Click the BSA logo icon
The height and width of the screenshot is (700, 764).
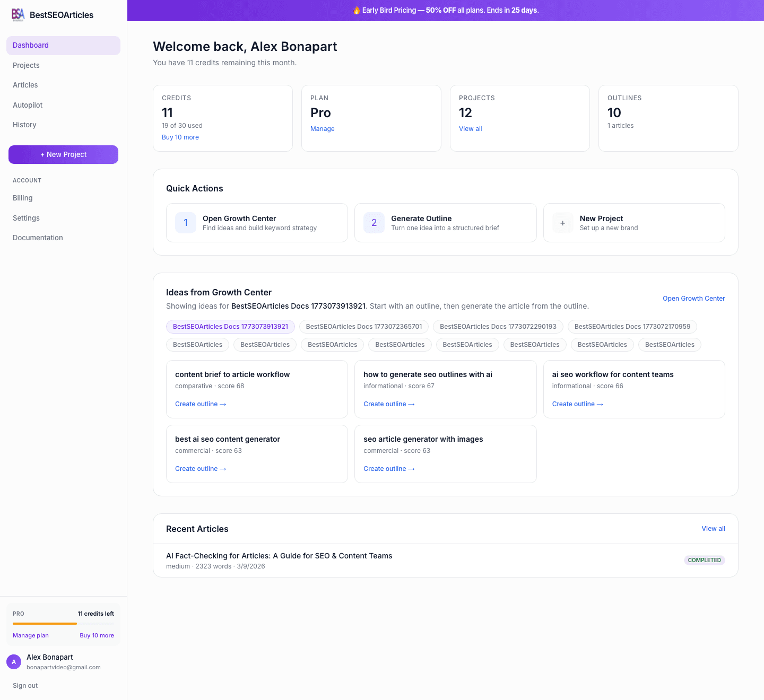18,15
